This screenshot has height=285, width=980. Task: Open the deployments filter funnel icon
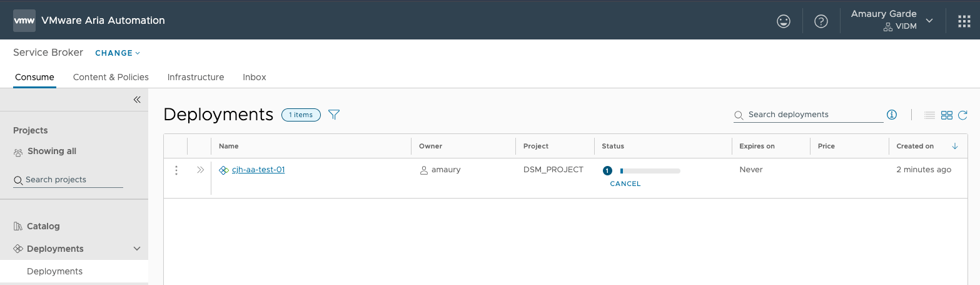tap(334, 115)
